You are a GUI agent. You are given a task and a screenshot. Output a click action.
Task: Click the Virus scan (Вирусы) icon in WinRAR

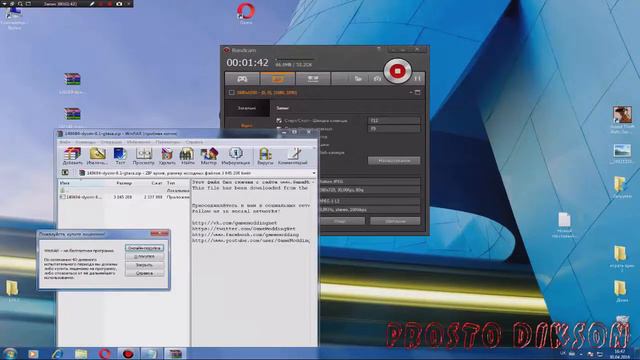click(x=265, y=156)
